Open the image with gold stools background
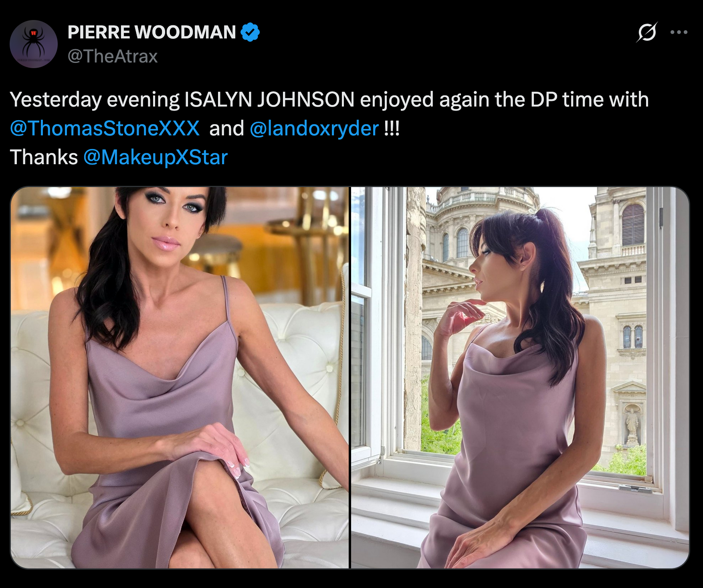The image size is (703, 588). pos(180,377)
